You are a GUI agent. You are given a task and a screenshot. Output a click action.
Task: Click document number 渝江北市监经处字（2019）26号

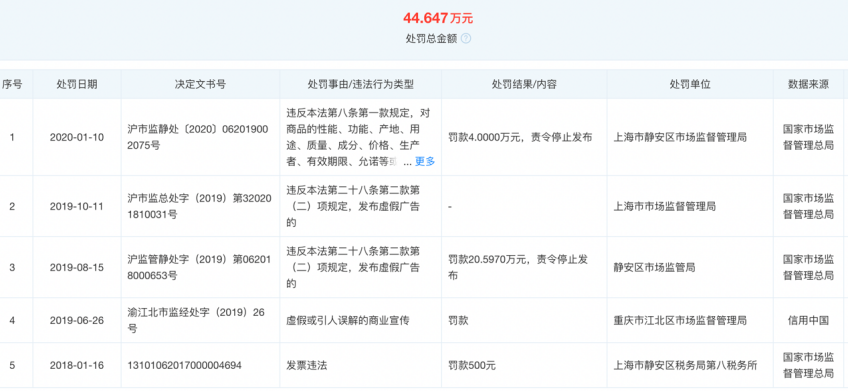click(x=196, y=320)
